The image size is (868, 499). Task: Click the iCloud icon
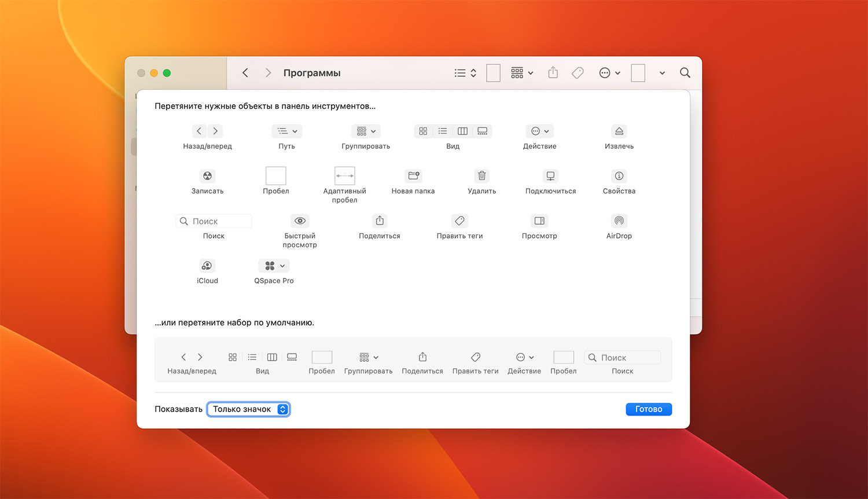(207, 266)
